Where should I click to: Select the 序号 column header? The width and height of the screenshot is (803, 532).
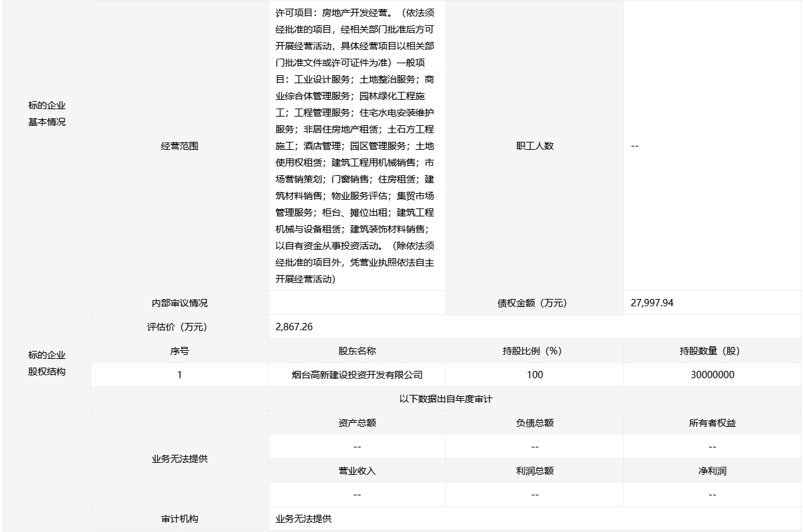pyautogui.click(x=180, y=351)
